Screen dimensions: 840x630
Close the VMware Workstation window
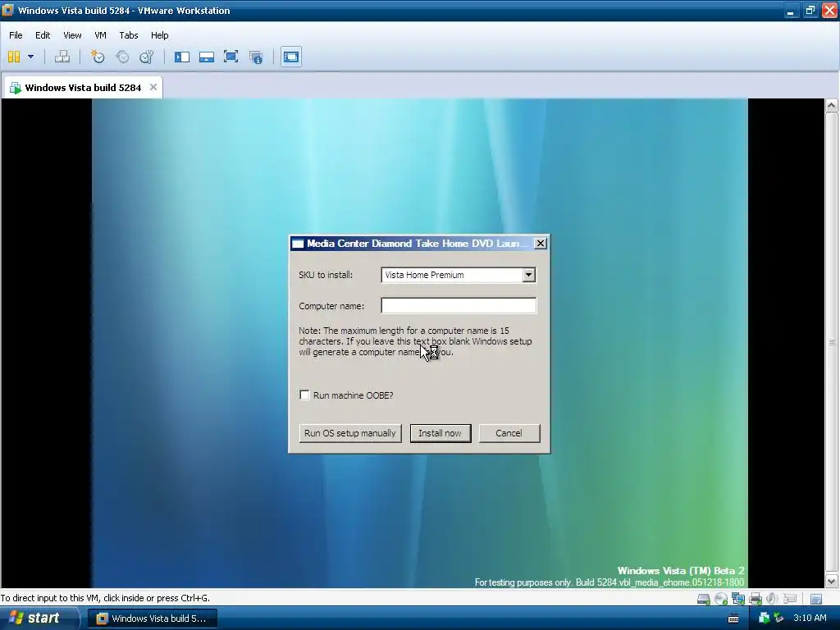829,11
